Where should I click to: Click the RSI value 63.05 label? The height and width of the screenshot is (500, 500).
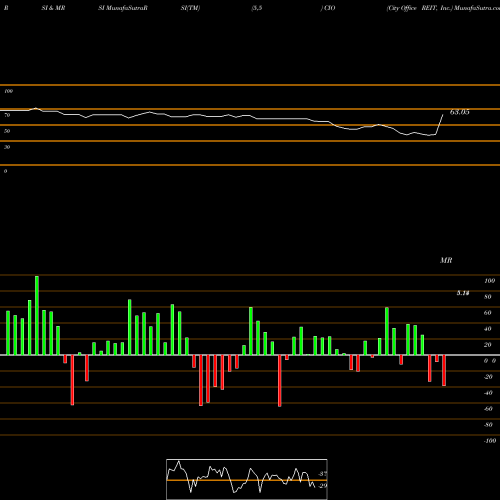click(x=459, y=112)
